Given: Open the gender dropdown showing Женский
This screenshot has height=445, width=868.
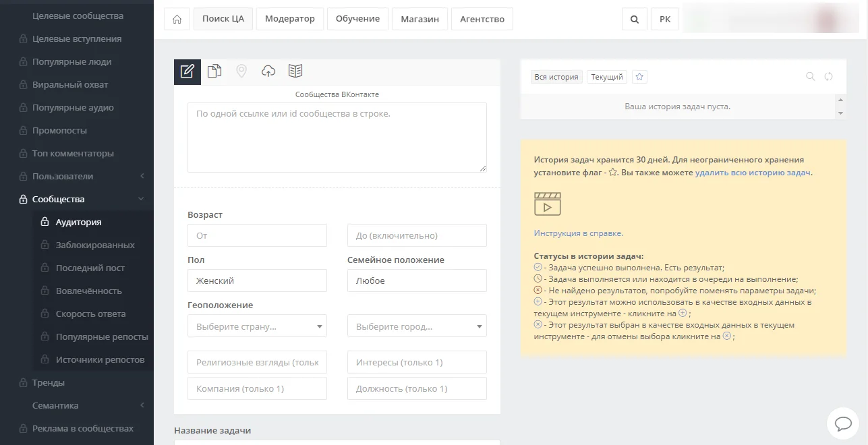Looking at the screenshot, I should [257, 280].
